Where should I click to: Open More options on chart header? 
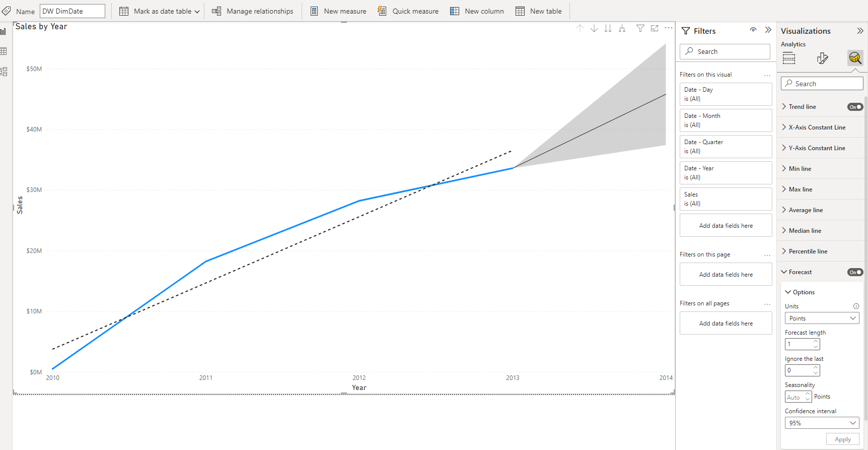(x=669, y=28)
